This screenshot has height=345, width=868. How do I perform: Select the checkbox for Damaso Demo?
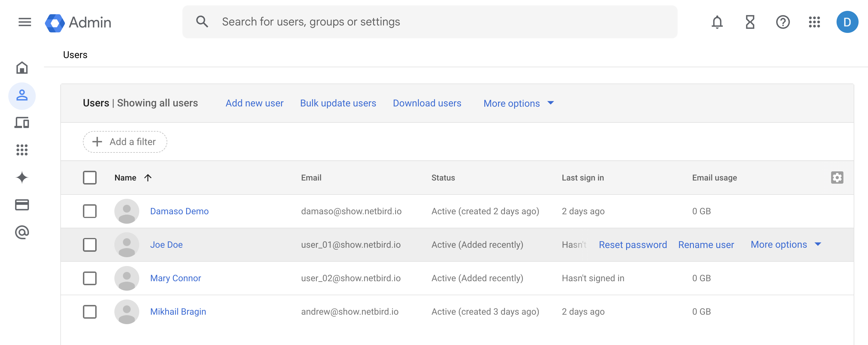(90, 211)
